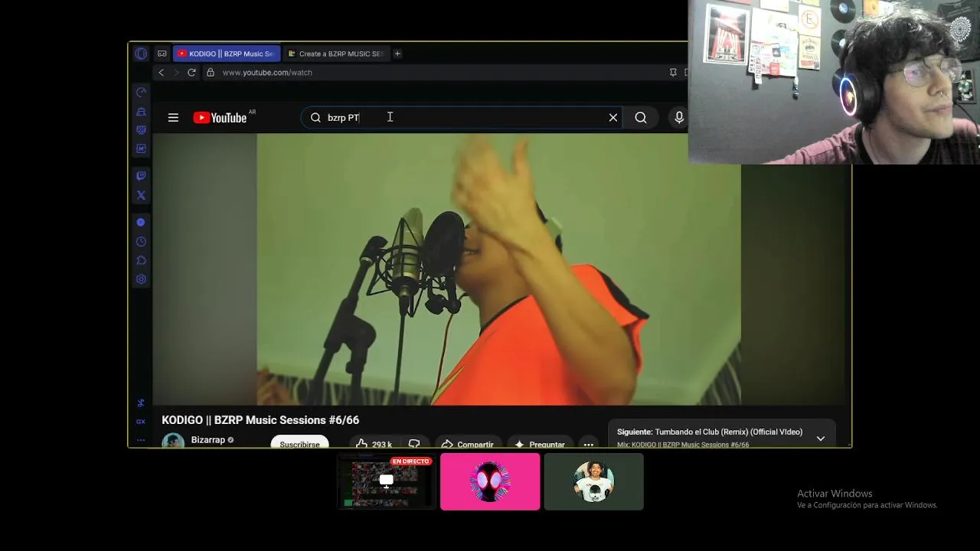The height and width of the screenshot is (551, 980).
Task: Open GX Cleaner sidebar icon
Action: click(x=141, y=112)
